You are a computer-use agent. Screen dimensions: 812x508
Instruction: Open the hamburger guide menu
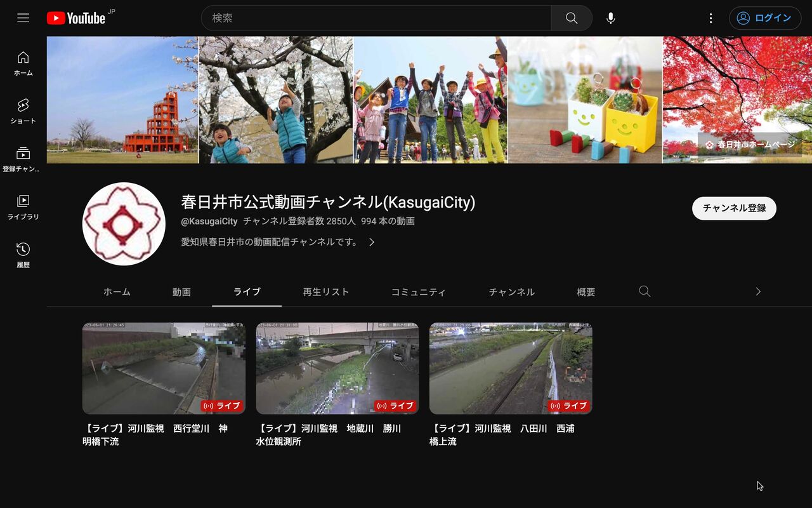[23, 18]
